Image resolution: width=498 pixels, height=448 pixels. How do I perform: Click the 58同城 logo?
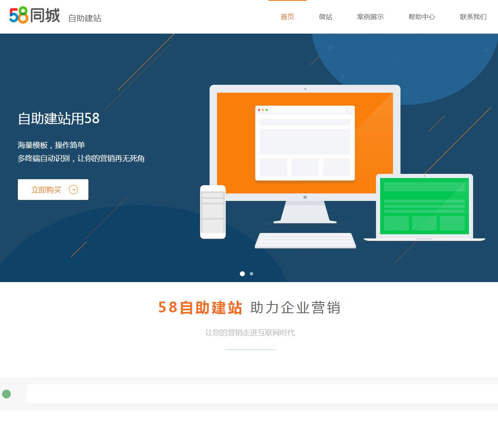(35, 16)
